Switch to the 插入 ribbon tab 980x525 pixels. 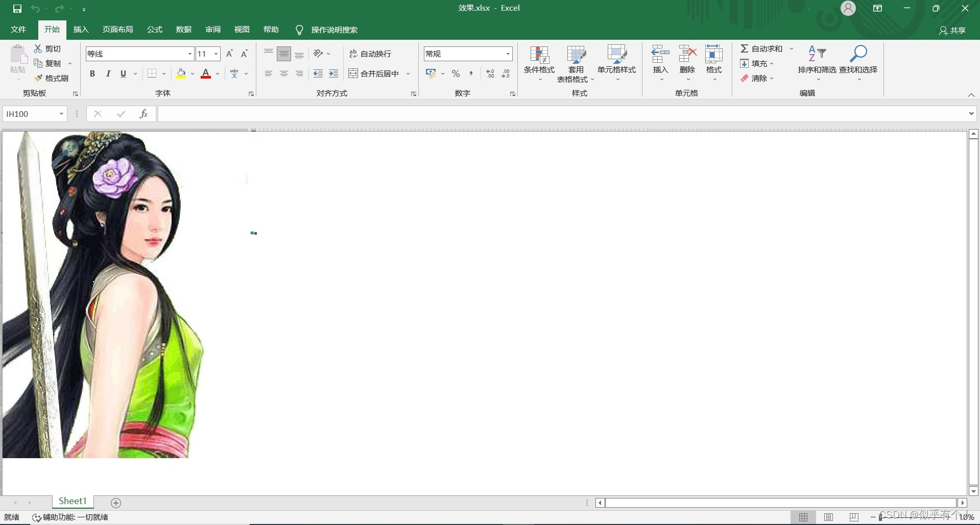click(81, 30)
